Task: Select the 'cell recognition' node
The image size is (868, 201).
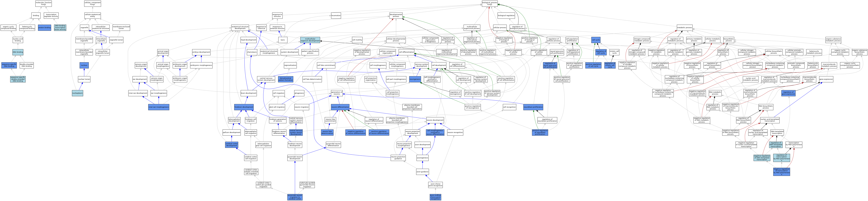Action: [509, 107]
